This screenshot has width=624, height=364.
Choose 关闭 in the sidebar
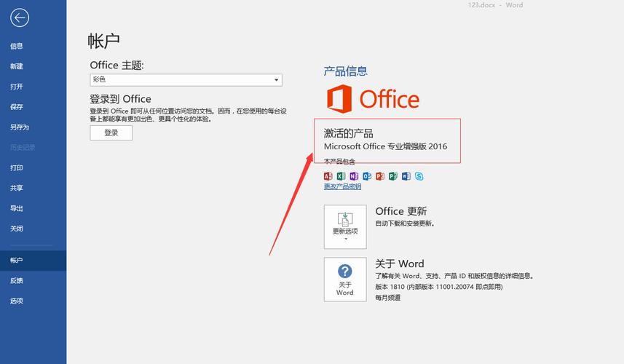(17, 229)
